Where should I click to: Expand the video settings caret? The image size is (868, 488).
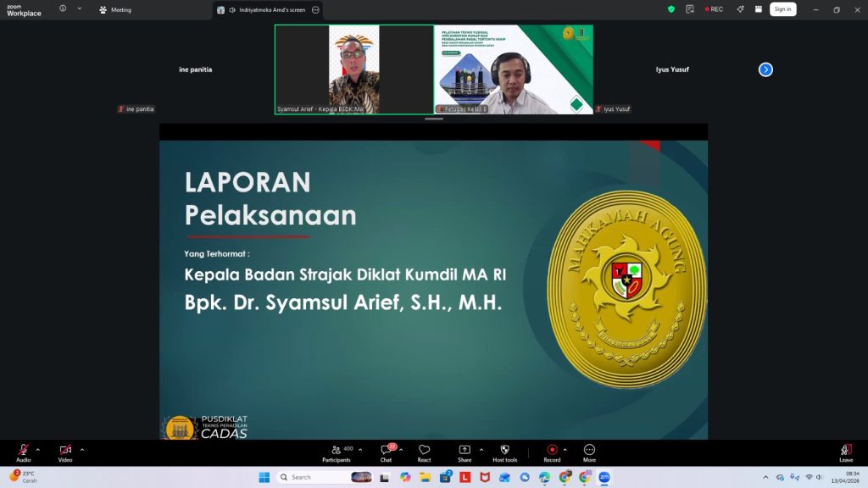point(82,449)
